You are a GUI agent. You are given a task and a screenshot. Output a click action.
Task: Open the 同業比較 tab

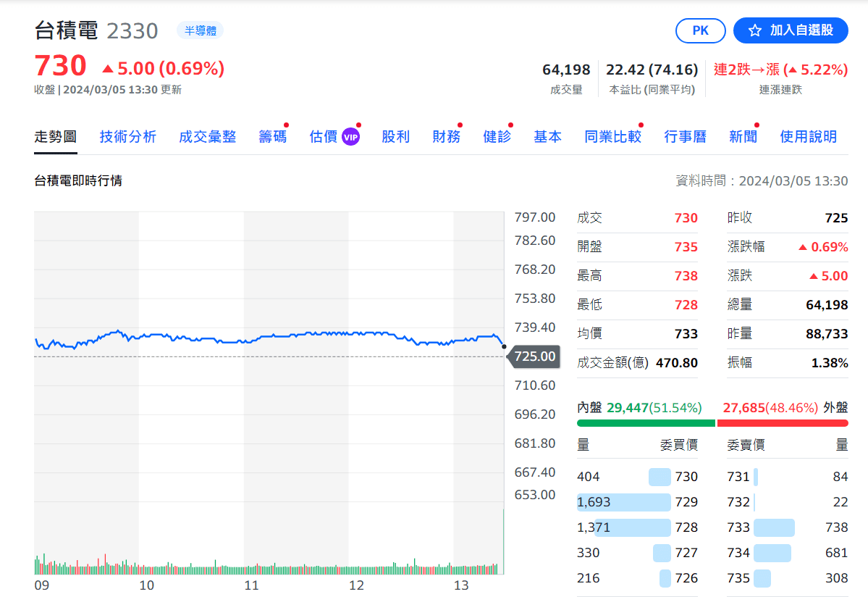click(x=612, y=137)
